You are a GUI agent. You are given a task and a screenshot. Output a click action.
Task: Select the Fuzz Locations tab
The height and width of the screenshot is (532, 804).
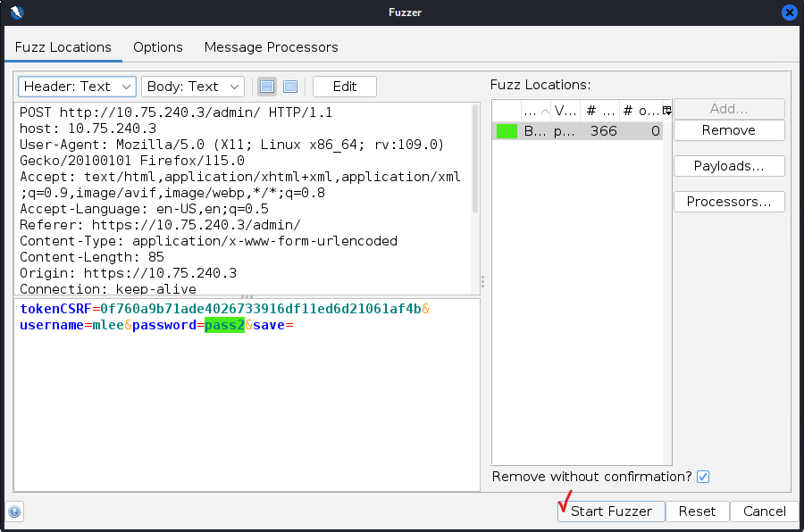(x=63, y=47)
